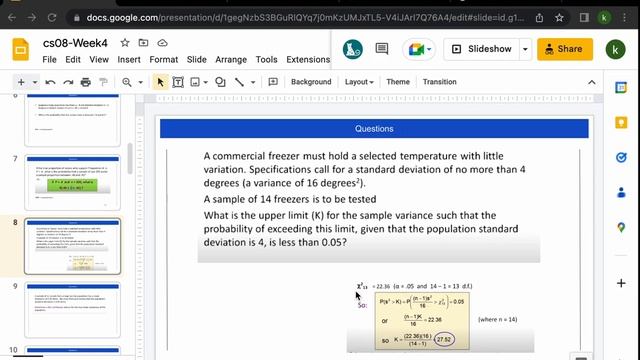Image resolution: width=640 pixels, height=360 pixels.
Task: Open the Slideshow options dropdown arrow
Action: coord(525,49)
